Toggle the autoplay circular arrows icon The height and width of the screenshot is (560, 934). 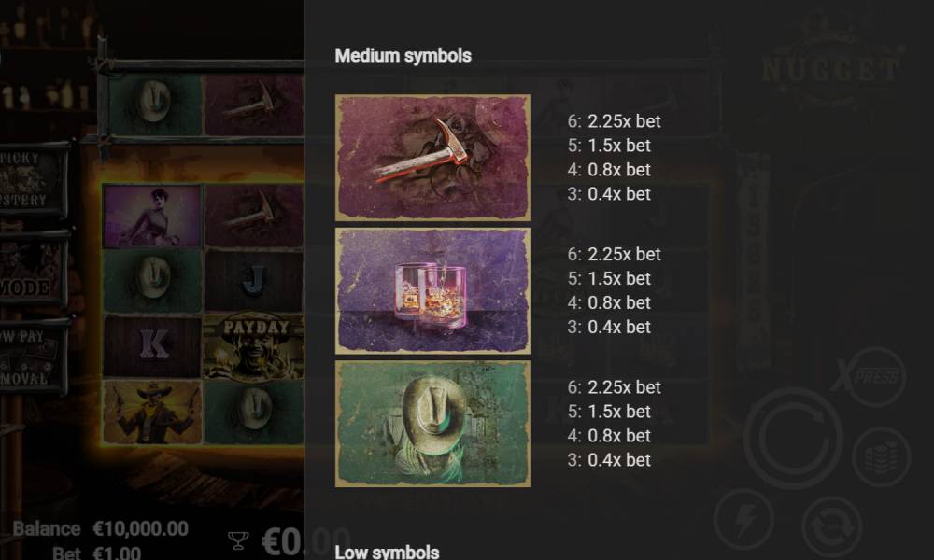pyautogui.click(x=832, y=526)
